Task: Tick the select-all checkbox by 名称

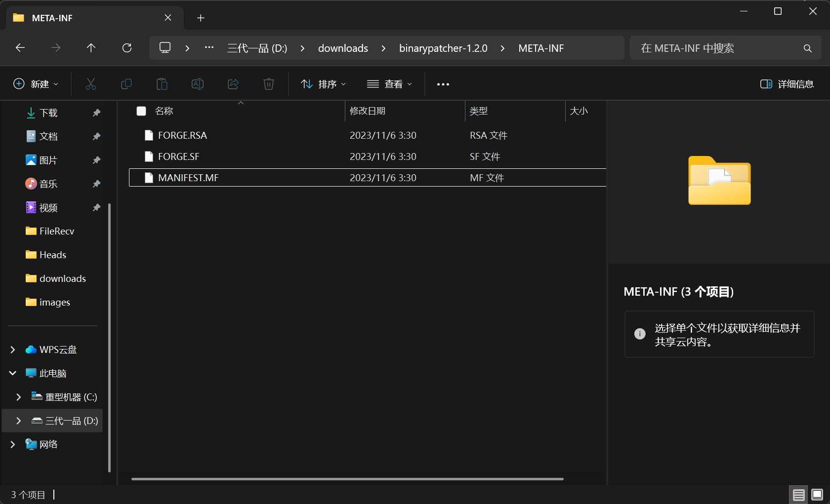Action: point(141,111)
